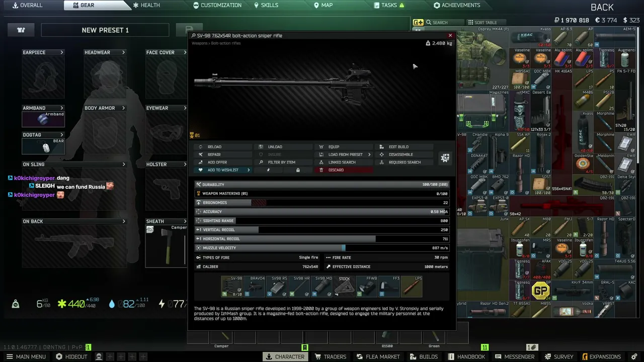Choose Reload from the weapon menu
The image size is (644, 362).
pyautogui.click(x=223, y=147)
